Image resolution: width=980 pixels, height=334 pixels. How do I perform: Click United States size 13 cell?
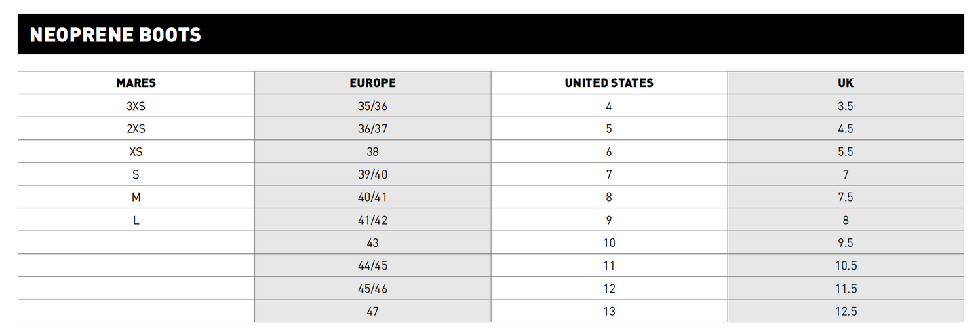tap(609, 311)
